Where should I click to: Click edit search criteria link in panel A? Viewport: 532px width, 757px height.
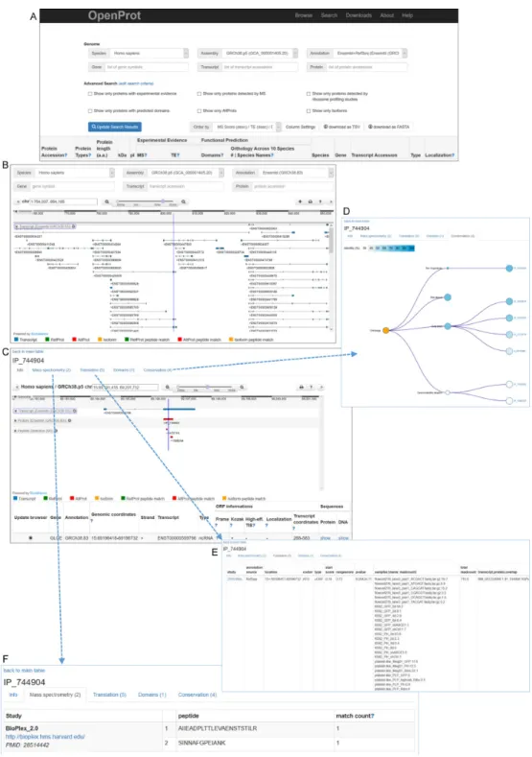tap(136, 83)
